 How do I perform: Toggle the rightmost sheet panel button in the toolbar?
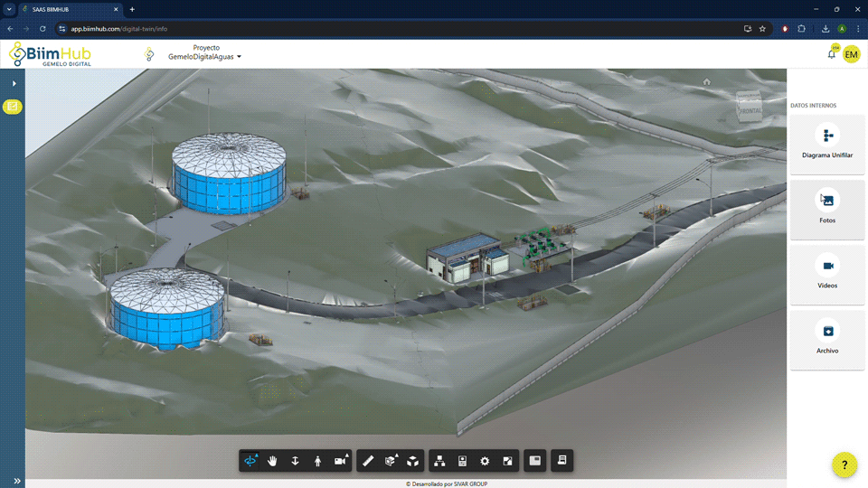click(x=561, y=461)
